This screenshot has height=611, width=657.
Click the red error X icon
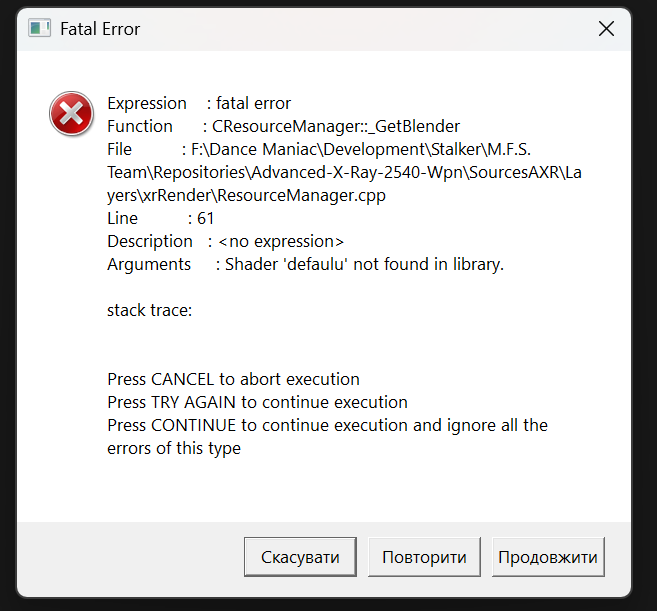click(x=71, y=115)
